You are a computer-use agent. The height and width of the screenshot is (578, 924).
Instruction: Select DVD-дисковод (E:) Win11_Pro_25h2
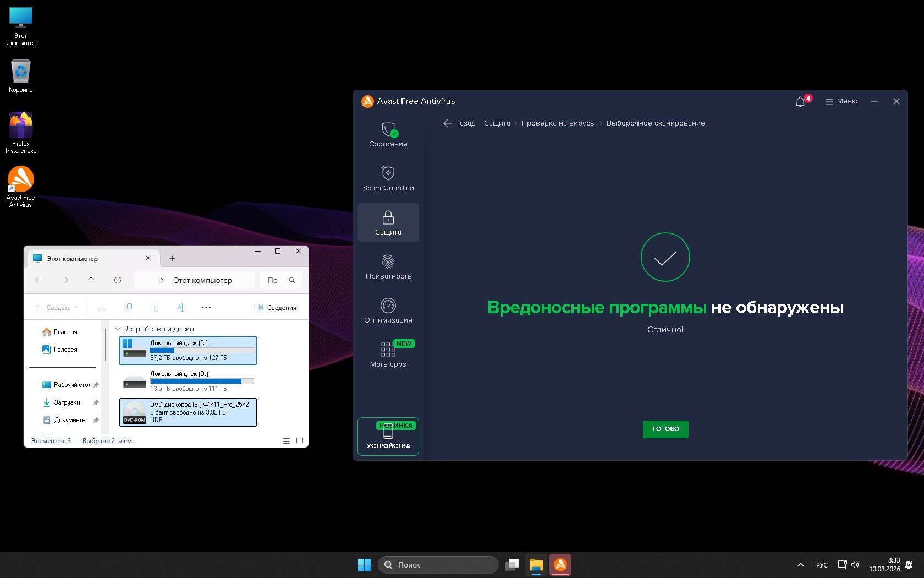188,412
